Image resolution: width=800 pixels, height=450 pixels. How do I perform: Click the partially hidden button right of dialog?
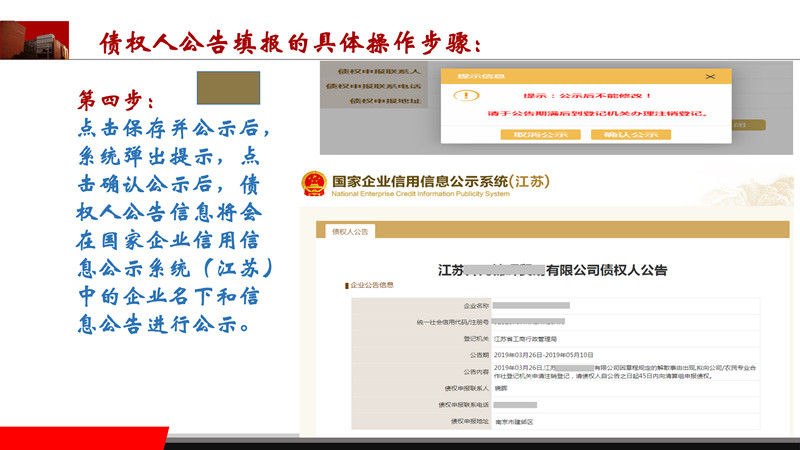pos(738,125)
